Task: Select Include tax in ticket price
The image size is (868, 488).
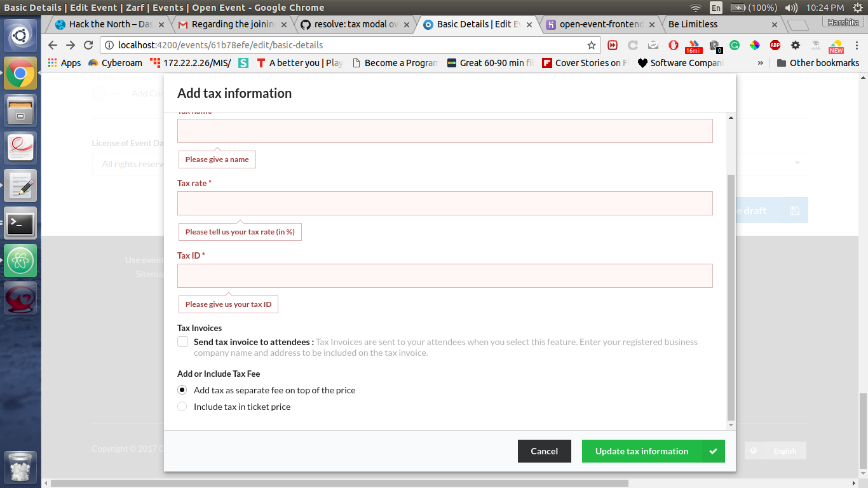Action: coord(182,407)
